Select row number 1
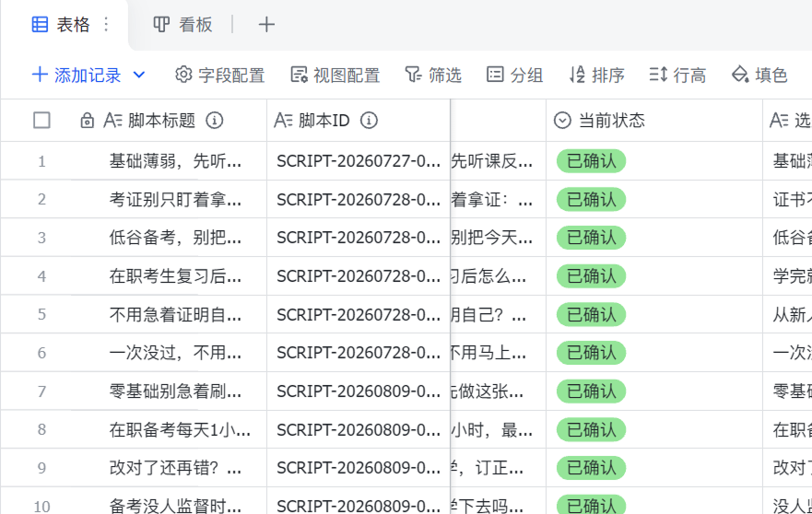812x514 pixels. (x=41, y=161)
